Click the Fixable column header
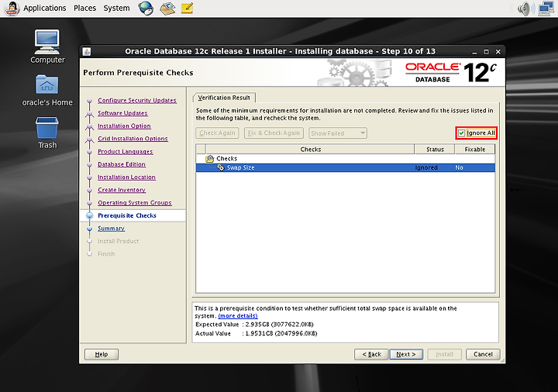 475,150
